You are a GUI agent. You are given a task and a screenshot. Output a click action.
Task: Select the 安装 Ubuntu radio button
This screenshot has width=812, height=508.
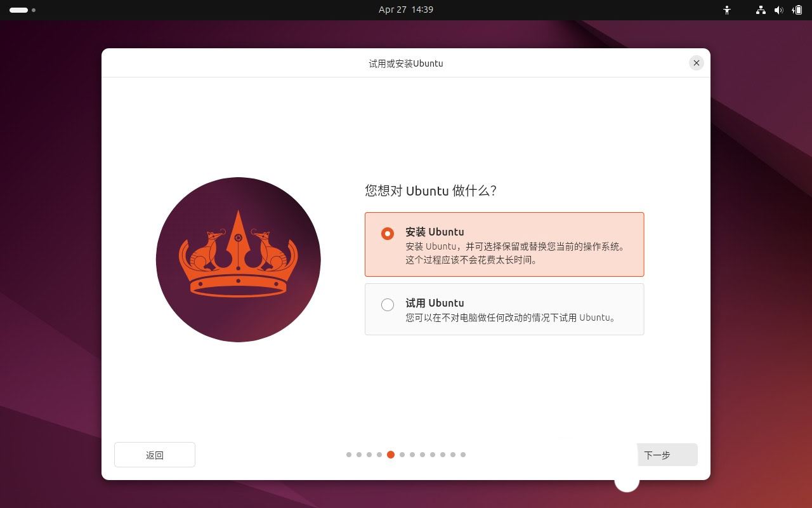(x=388, y=234)
